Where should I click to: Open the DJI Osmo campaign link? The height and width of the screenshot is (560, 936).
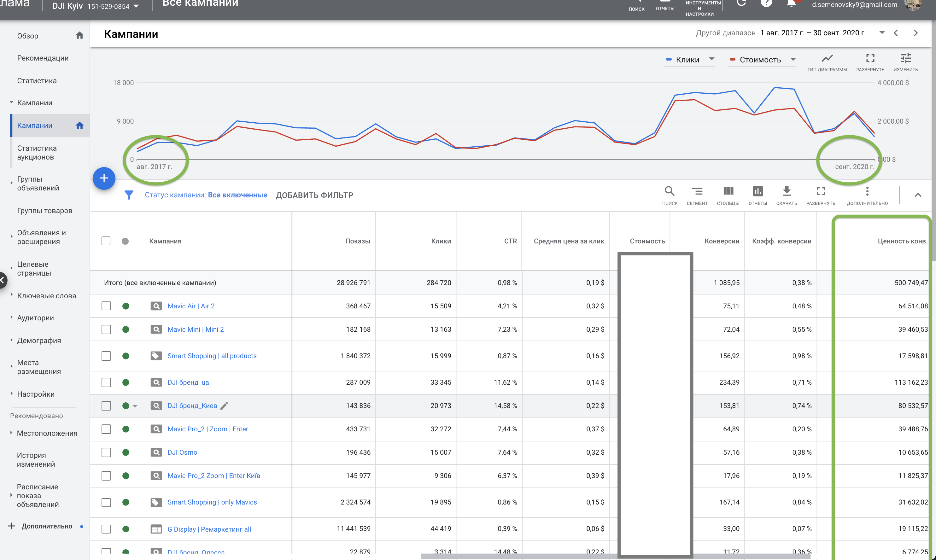(182, 452)
